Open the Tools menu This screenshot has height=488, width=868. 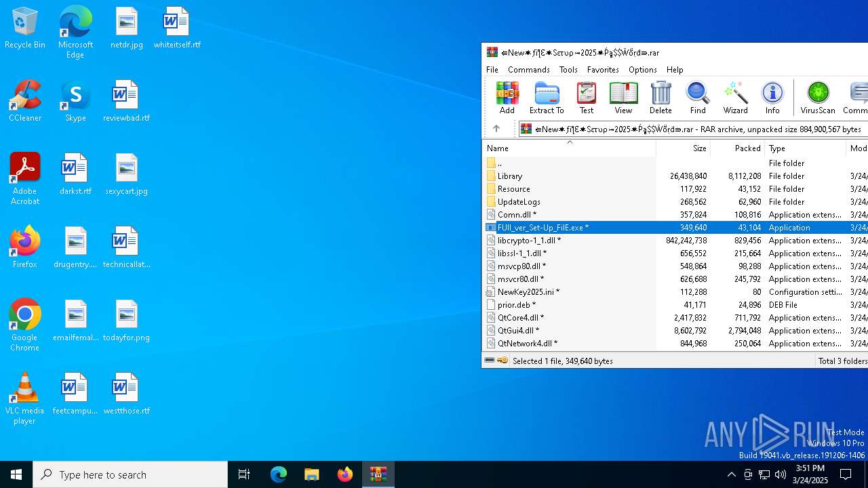pos(568,70)
